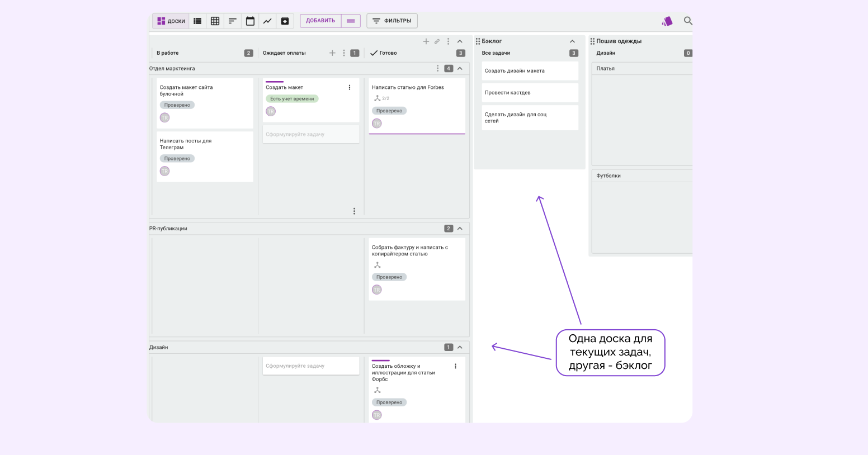Open the Отдел маркетинга swimlane three-dot menu
The image size is (868, 455).
[437, 68]
